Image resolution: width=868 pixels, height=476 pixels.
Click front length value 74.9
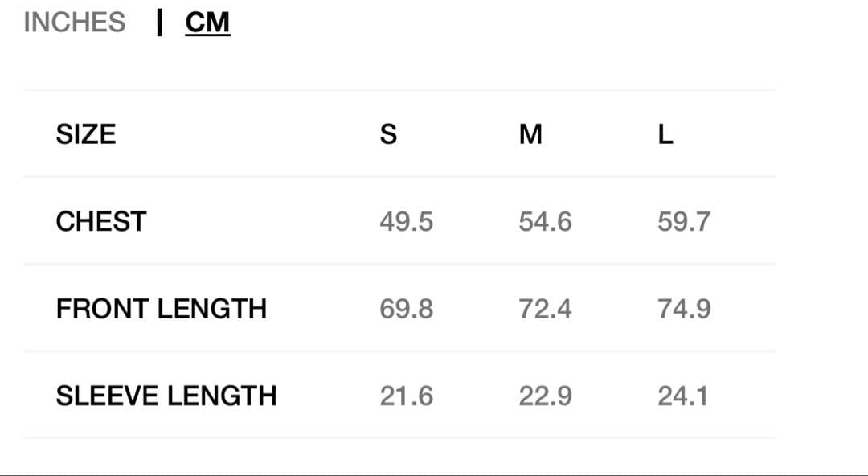click(684, 309)
